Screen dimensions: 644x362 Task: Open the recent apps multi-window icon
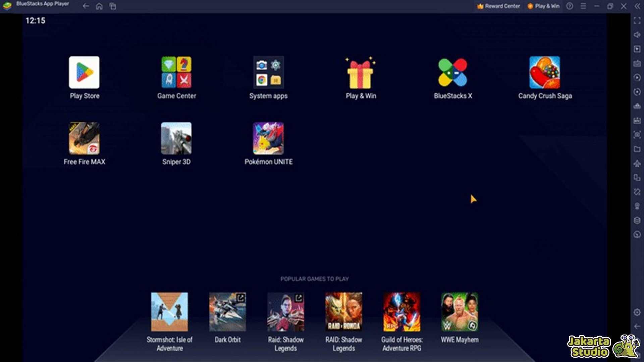point(113,6)
